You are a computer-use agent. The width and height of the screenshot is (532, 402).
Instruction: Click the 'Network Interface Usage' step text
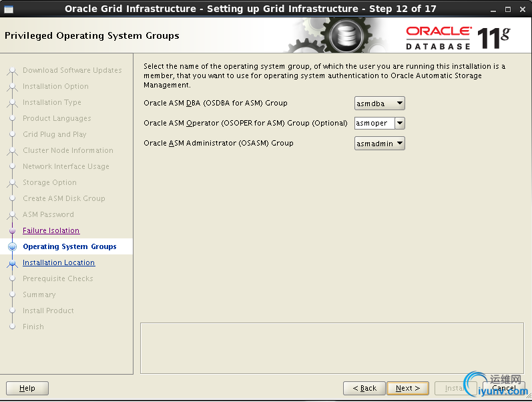[x=66, y=166]
